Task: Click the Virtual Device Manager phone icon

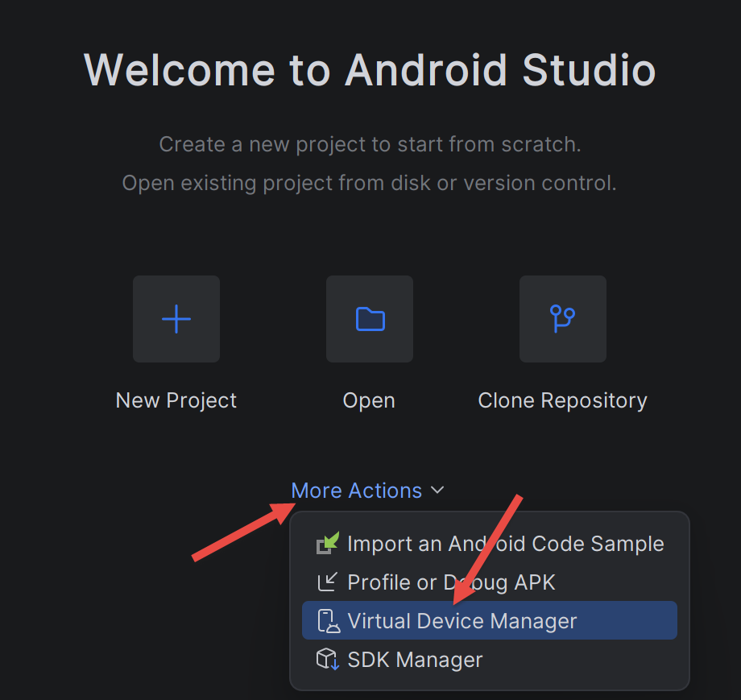Action: point(329,620)
